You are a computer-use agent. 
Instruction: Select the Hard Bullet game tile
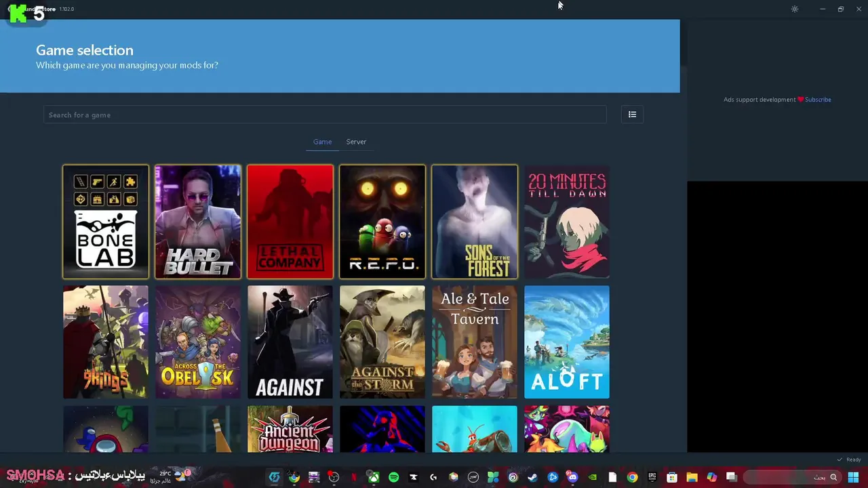(198, 222)
